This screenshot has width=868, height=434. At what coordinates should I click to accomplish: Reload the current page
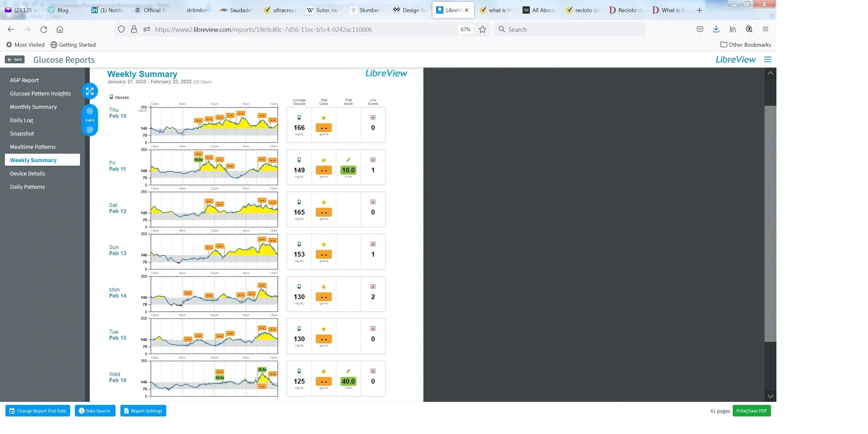(x=44, y=29)
